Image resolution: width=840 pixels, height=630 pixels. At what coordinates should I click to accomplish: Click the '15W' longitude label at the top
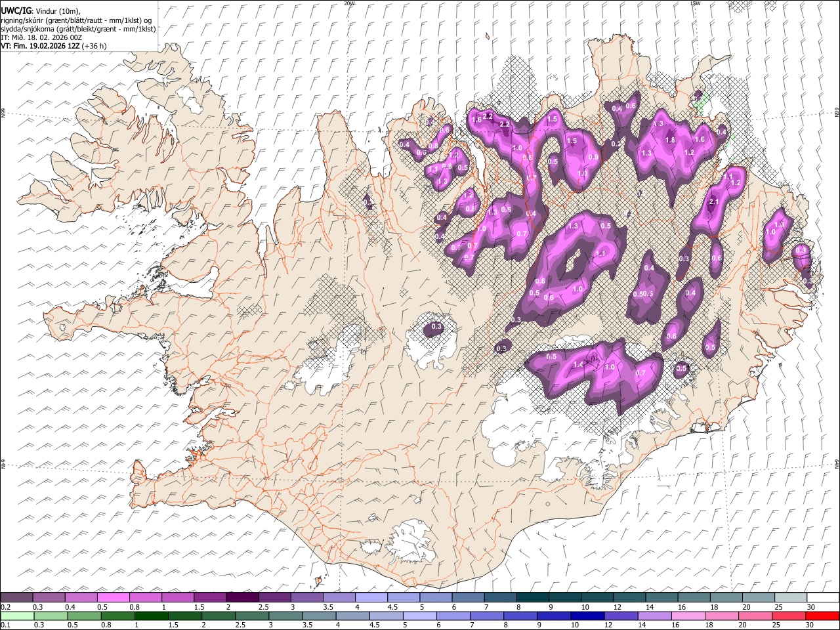(x=695, y=3)
